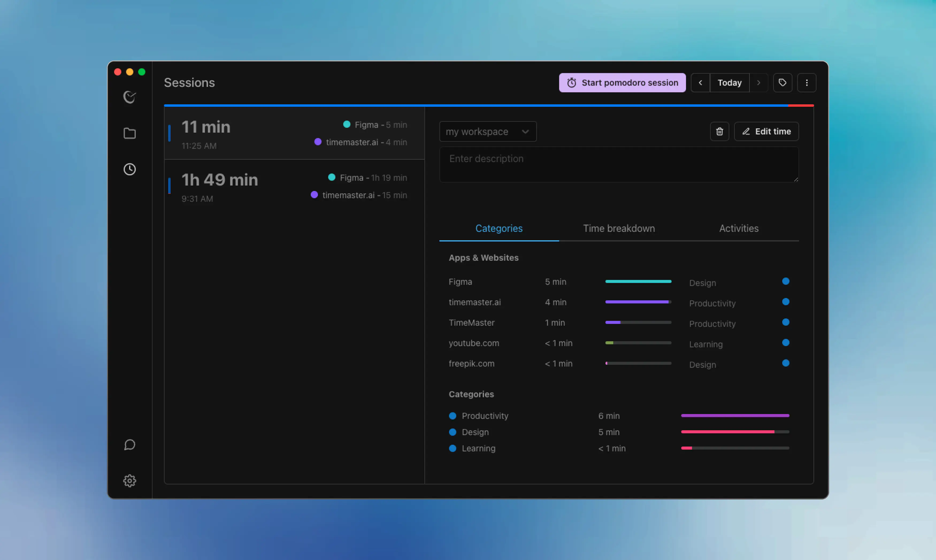Click Figma - 5 min session entry
This screenshot has height=560, width=936.
click(375, 125)
